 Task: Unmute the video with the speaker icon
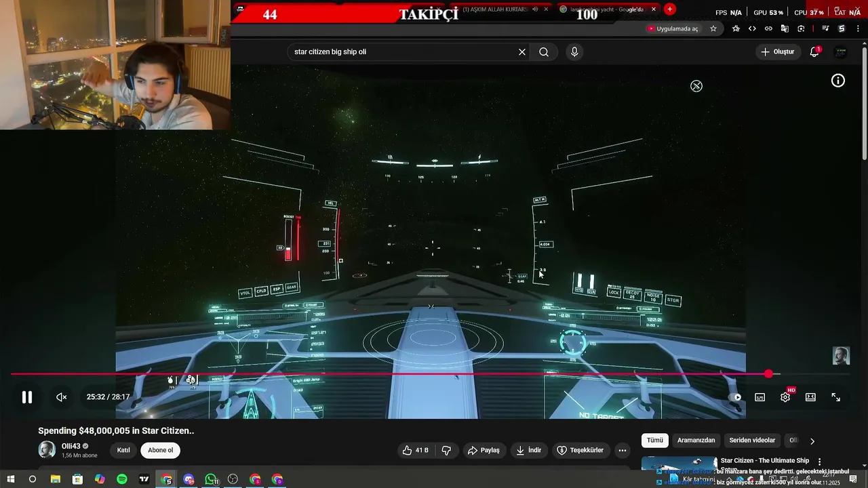[x=61, y=397]
